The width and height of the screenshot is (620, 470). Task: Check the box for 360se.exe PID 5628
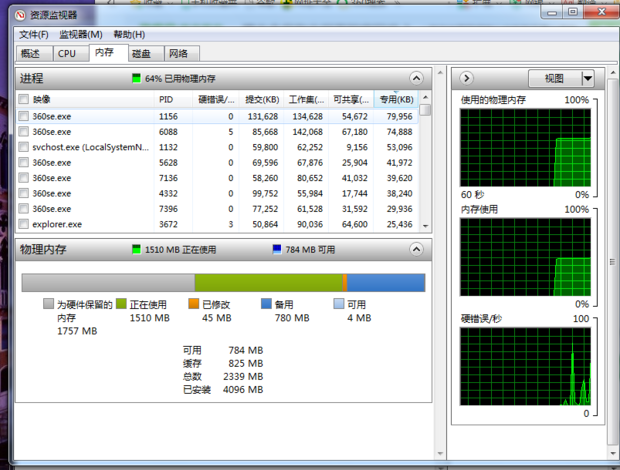24,162
